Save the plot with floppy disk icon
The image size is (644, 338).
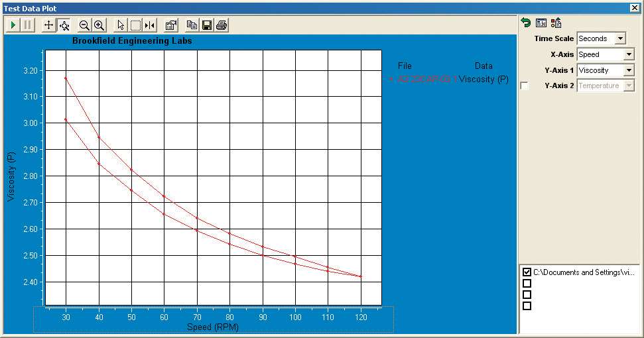point(206,25)
